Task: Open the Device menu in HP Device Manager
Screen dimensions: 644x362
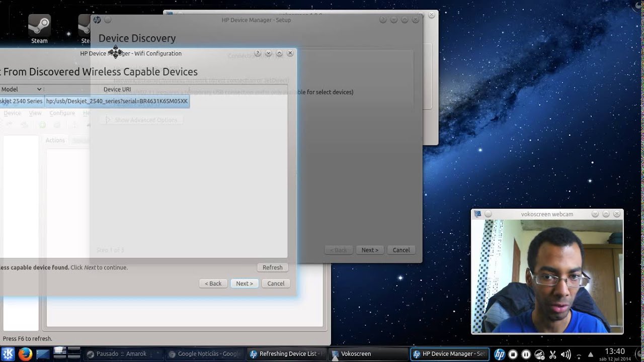Action: tap(12, 113)
